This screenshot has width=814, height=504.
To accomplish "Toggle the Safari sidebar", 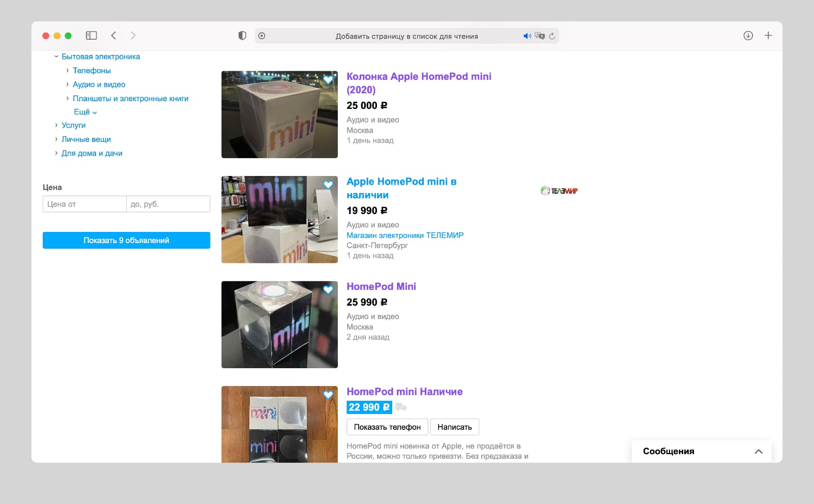I will (x=92, y=36).
